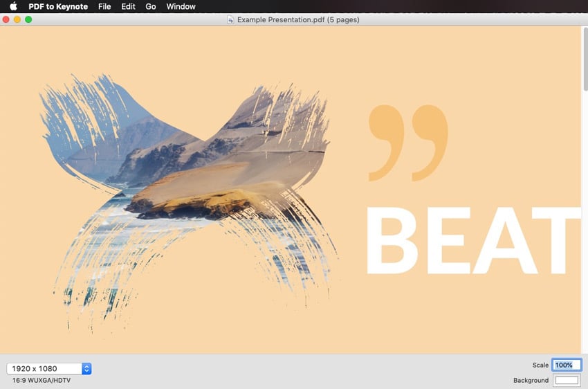Open the Go menu
588x389 pixels.
point(151,6)
